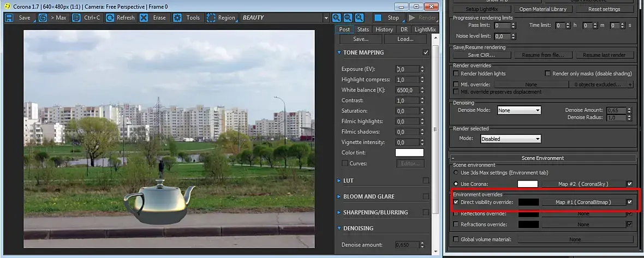644x258 pixels.
Task: Copy the render using Ctrl+C button
Action: [86, 17]
